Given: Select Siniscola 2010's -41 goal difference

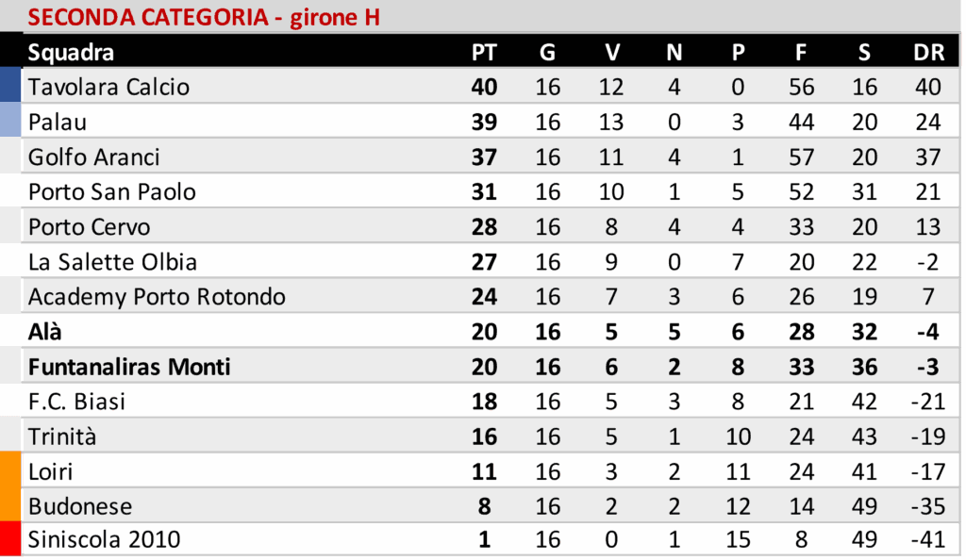Looking at the screenshot, I should (927, 540).
